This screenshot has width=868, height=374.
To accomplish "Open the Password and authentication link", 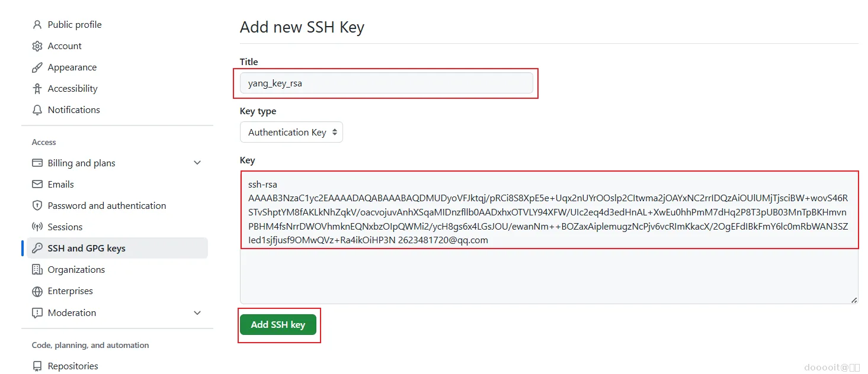I will (107, 206).
